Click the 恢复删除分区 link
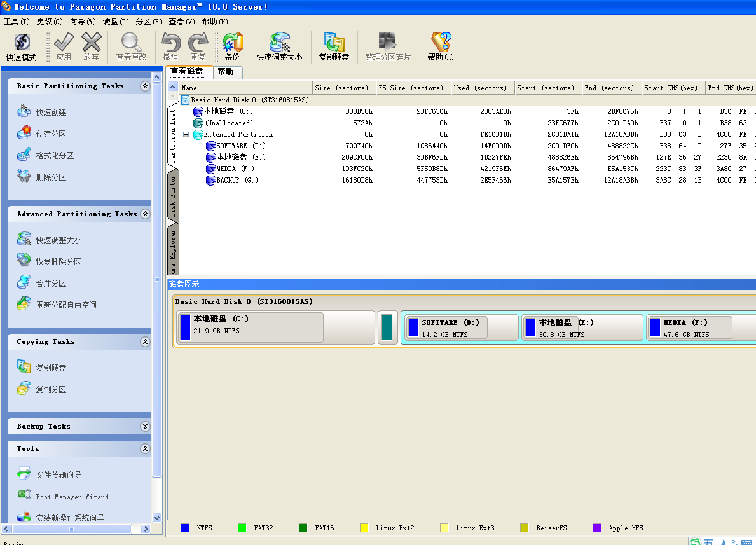The height and width of the screenshot is (545, 756). pyautogui.click(x=58, y=262)
